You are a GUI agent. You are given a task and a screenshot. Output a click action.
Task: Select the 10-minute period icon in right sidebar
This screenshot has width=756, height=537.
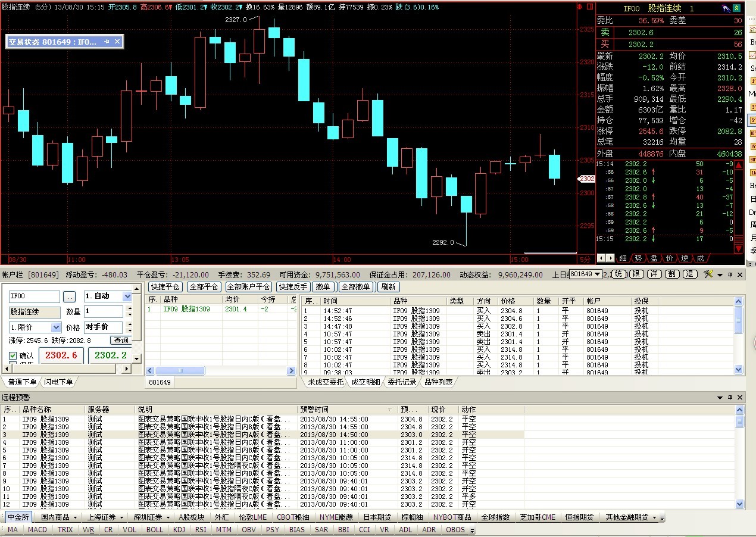point(752,133)
